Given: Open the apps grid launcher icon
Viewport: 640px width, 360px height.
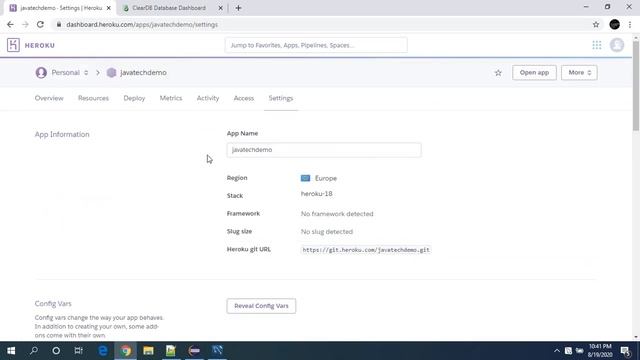Looking at the screenshot, I should tap(597, 45).
